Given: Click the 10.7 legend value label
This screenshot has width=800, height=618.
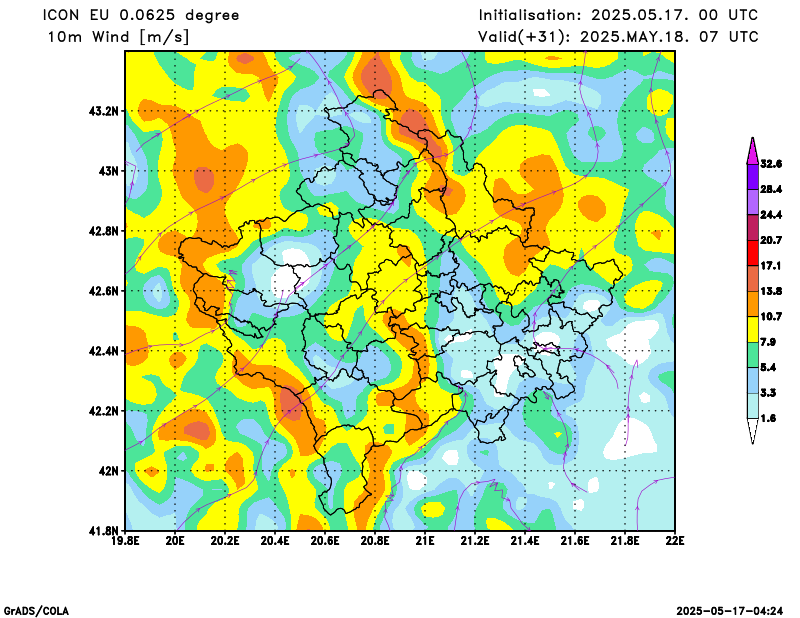Looking at the screenshot, I should [771, 317].
